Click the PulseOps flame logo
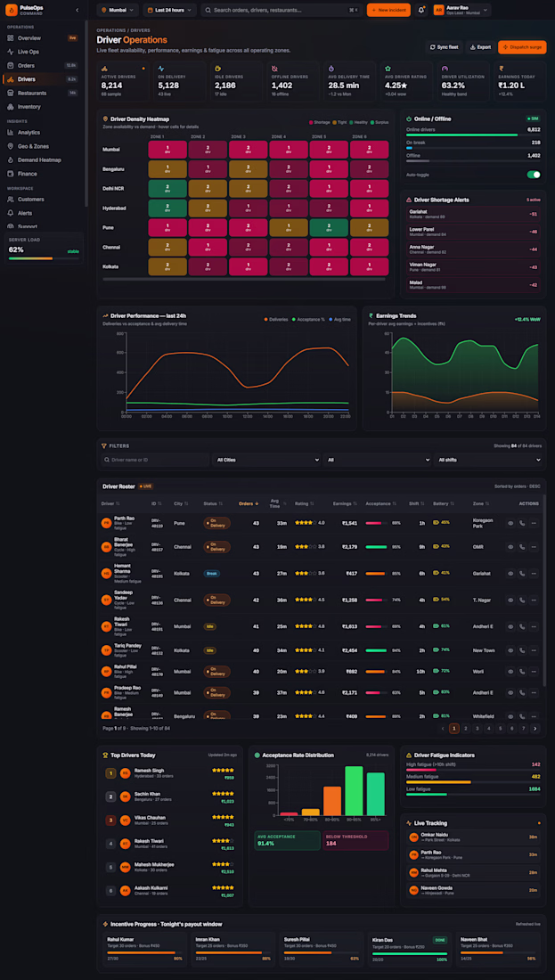Image resolution: width=555 pixels, height=980 pixels. [12, 10]
